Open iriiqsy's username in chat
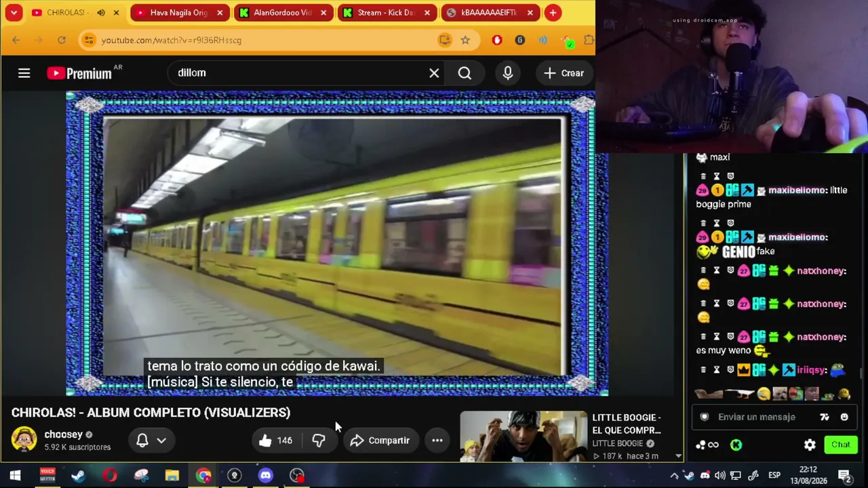Screen dimensions: 868x488 (x=811, y=370)
